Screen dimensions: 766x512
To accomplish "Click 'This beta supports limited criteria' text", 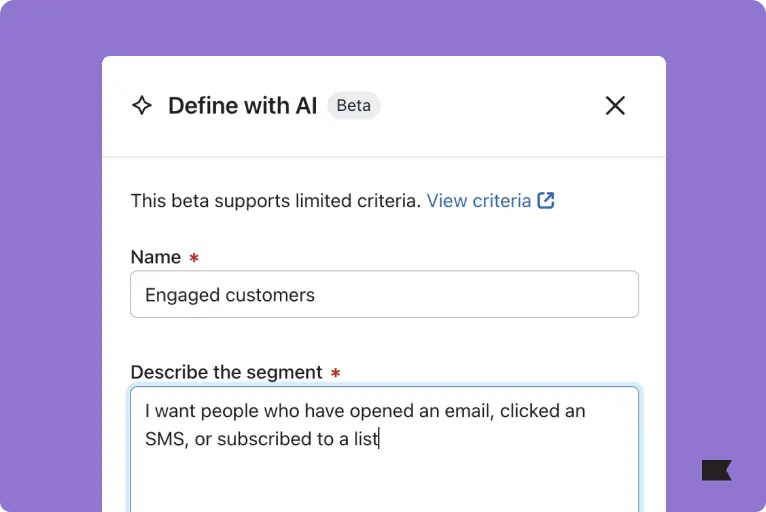I will click(x=275, y=200).
